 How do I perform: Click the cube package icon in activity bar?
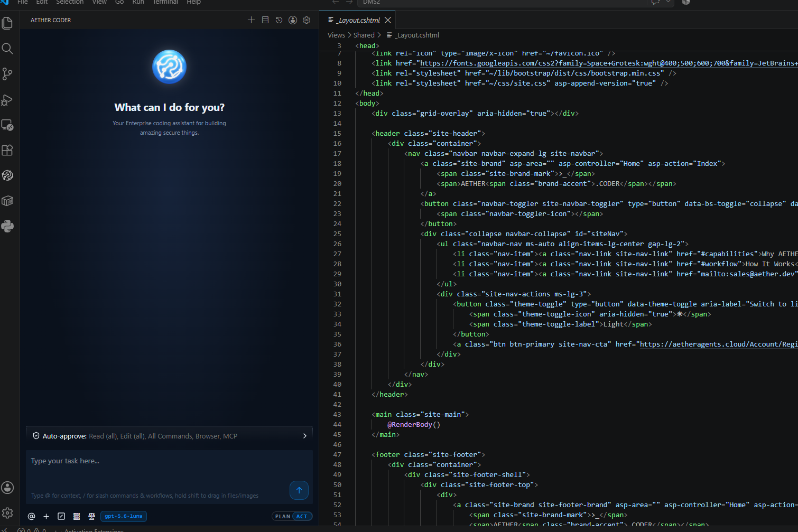[7, 201]
